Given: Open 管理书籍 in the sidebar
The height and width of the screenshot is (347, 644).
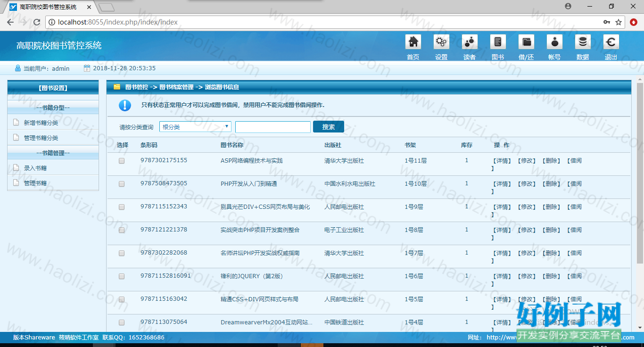Looking at the screenshot, I should tap(35, 183).
